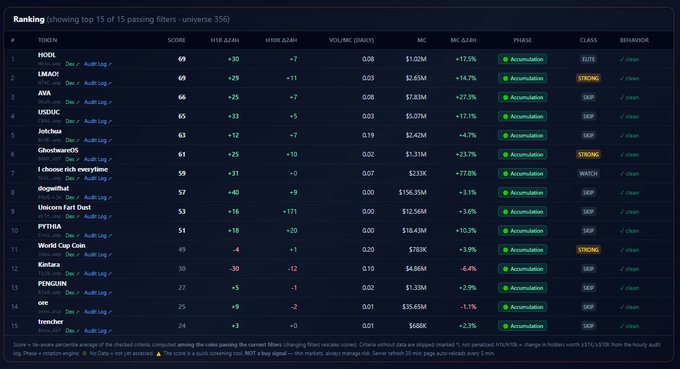Open the Dex link for HODL

72,64
